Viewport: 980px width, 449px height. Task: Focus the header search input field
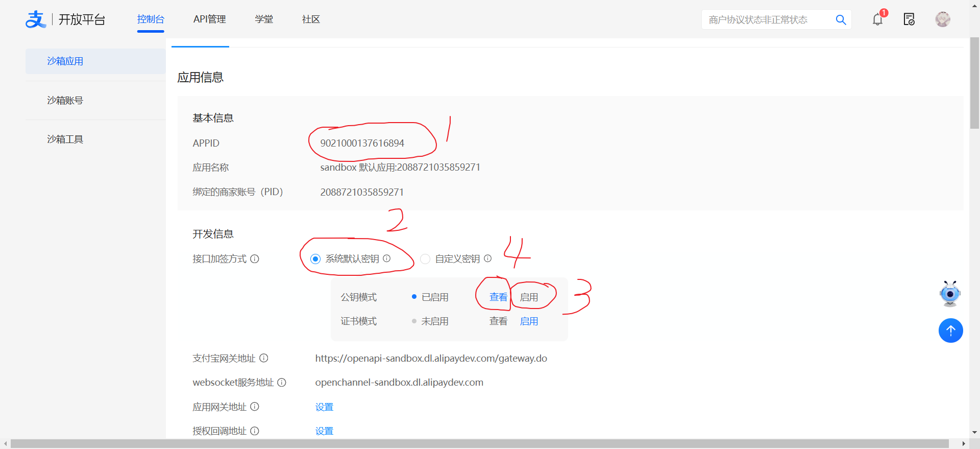tap(768, 20)
